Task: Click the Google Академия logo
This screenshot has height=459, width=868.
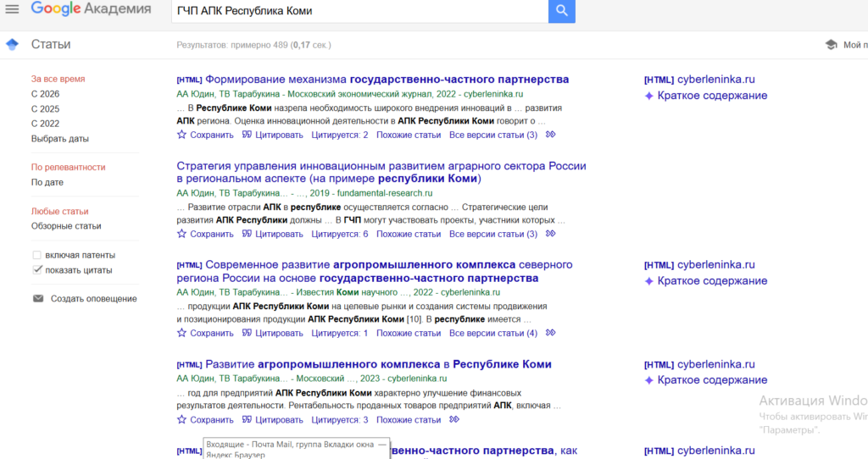Action: (x=92, y=8)
